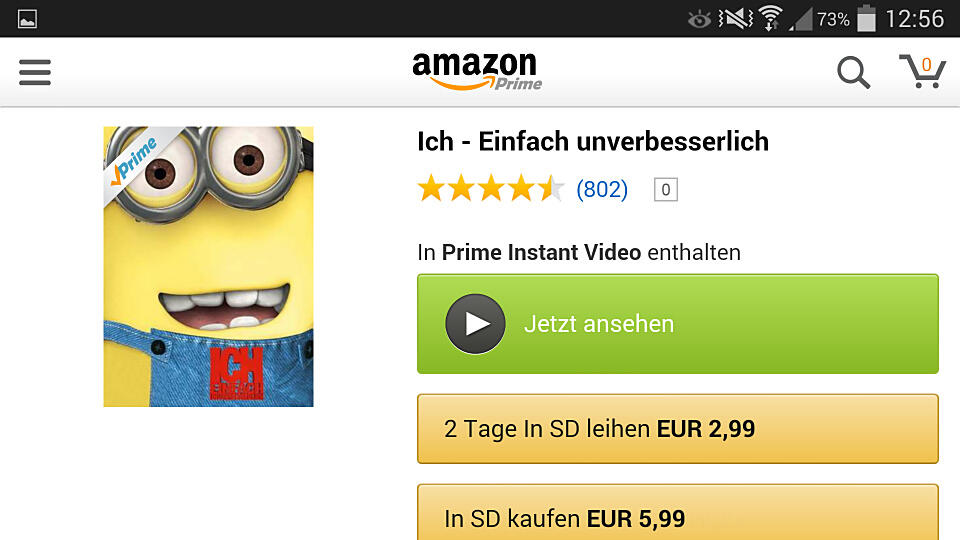The image size is (960, 540).
Task: Tap the muted vibrate status icon
Action: click(x=735, y=18)
